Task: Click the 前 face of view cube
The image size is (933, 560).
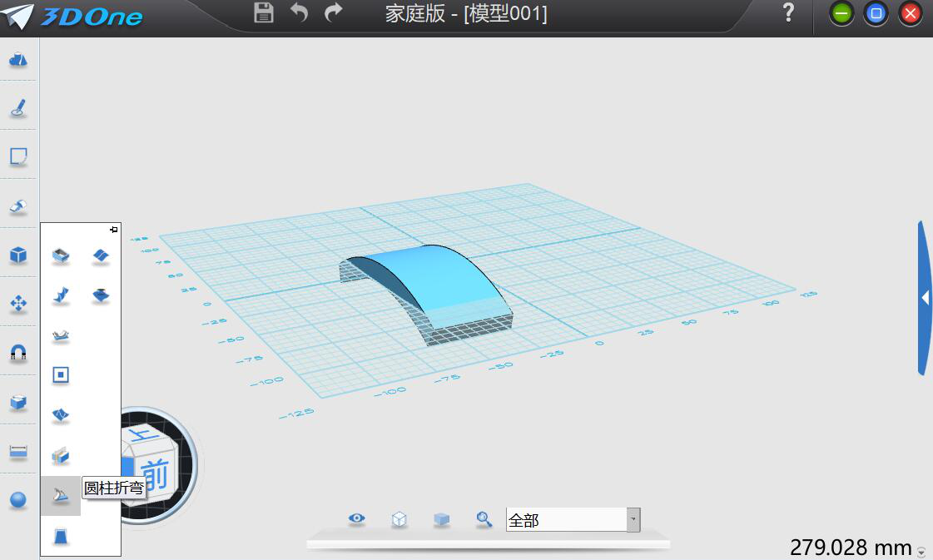Action: tap(156, 475)
